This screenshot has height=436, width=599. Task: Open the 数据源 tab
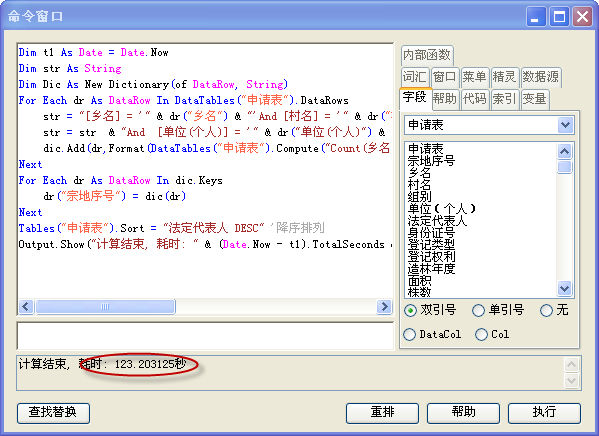(541, 77)
